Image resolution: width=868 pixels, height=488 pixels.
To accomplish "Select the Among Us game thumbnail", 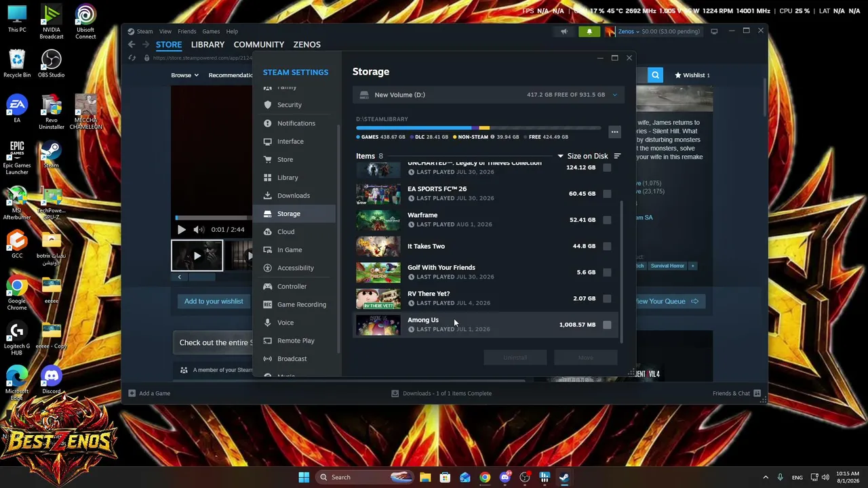I will click(378, 325).
